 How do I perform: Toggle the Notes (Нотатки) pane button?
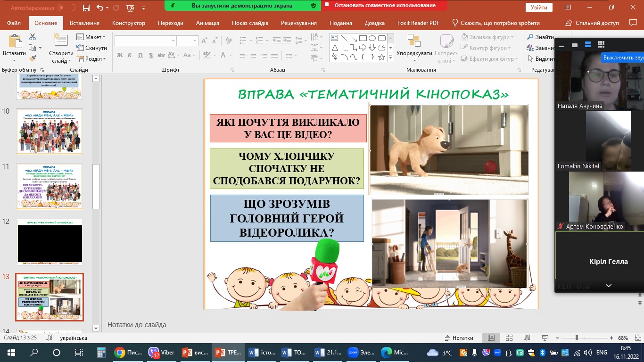(x=459, y=338)
